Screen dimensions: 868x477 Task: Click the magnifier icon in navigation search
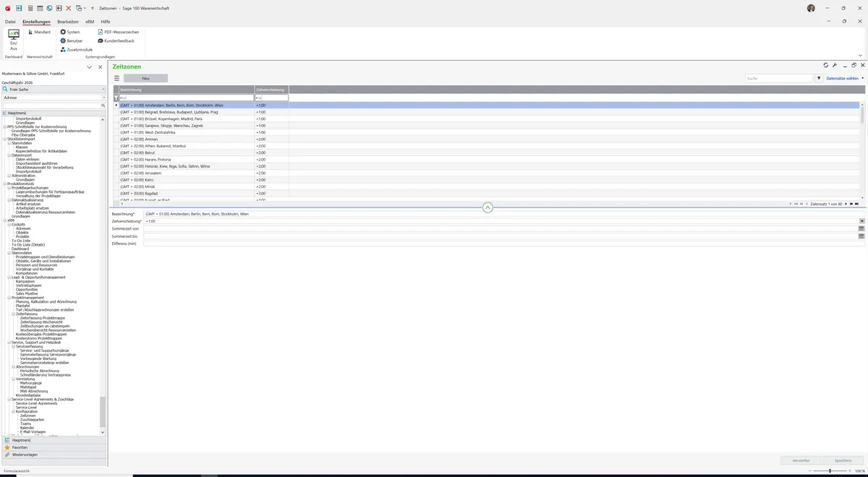click(103, 106)
